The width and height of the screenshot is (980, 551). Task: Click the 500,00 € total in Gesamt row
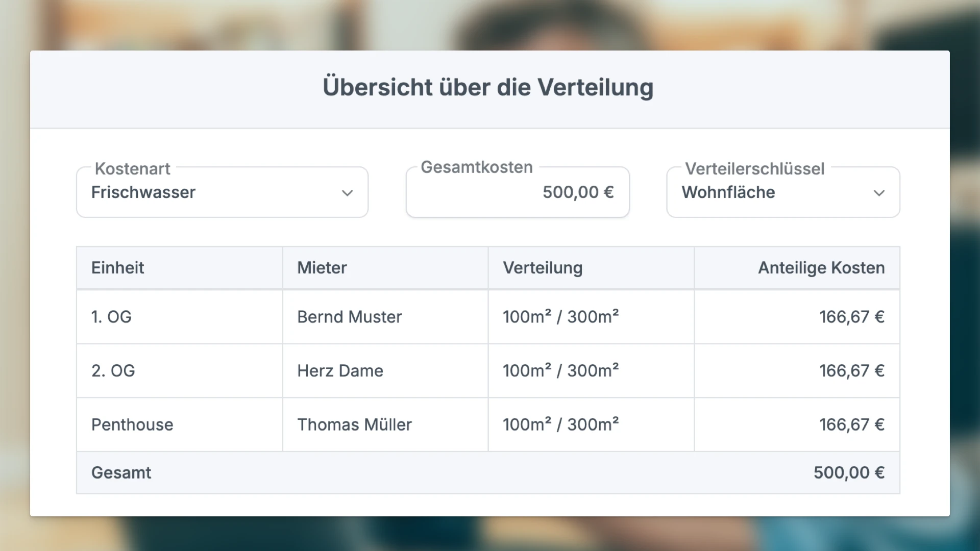click(x=849, y=473)
